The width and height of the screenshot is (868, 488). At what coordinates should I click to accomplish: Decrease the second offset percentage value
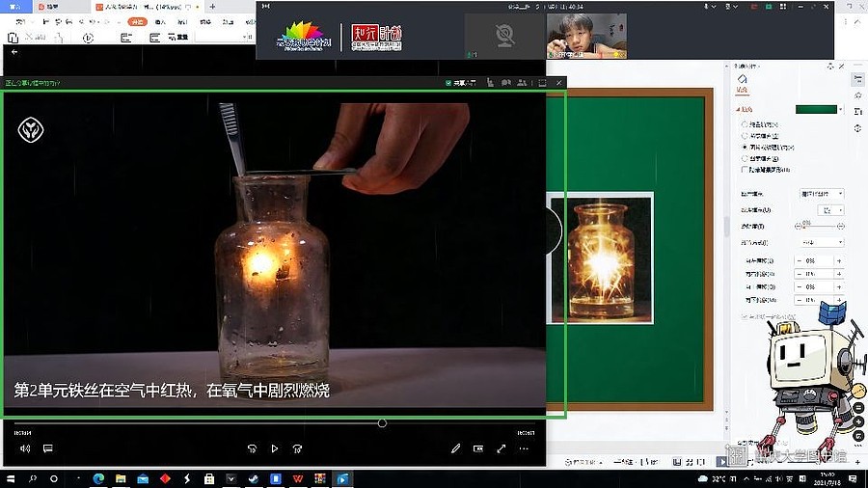click(x=799, y=274)
